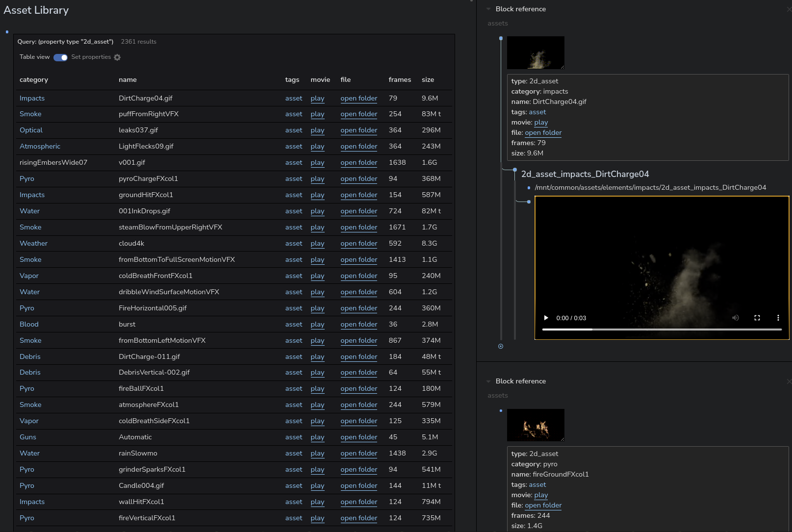Play the puffFromRightVFX movie link
792x532 pixels.
pyautogui.click(x=317, y=114)
